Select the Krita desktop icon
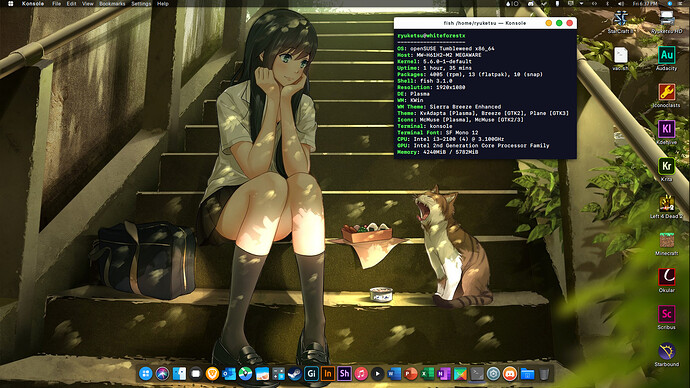This screenshot has width=690, height=388. coord(667,169)
